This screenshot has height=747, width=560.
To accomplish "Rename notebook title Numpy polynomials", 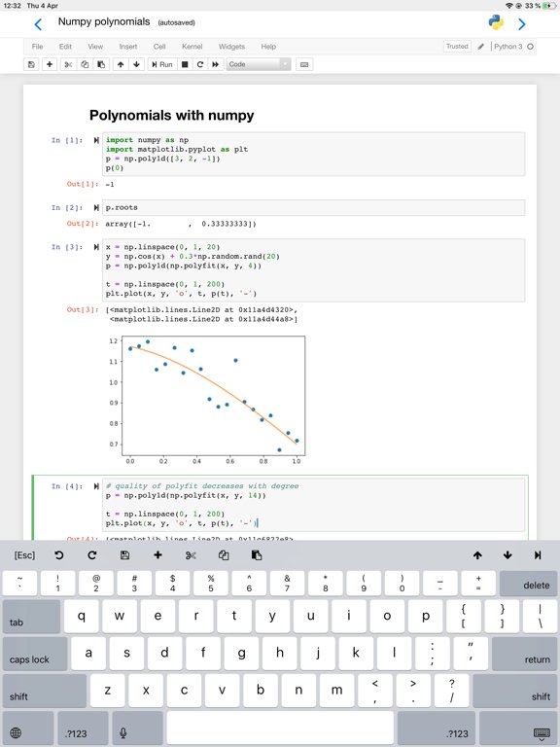I will [104, 22].
